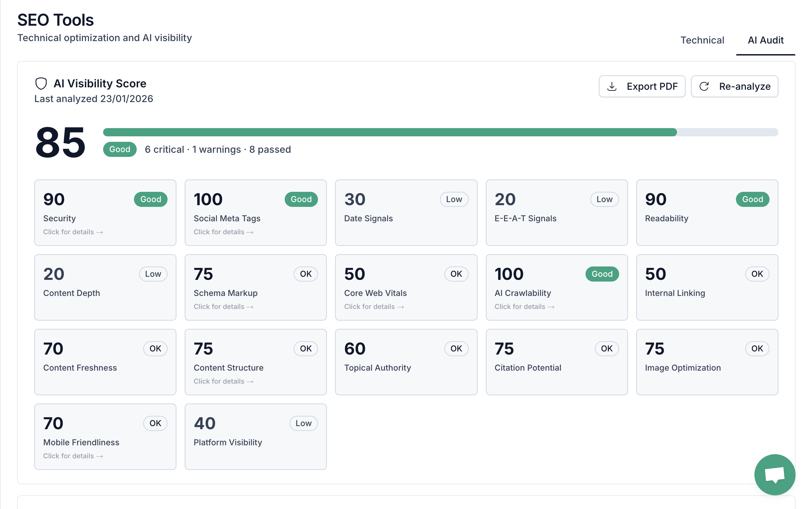
Task: Select the AI Audit tab
Action: [x=765, y=40]
